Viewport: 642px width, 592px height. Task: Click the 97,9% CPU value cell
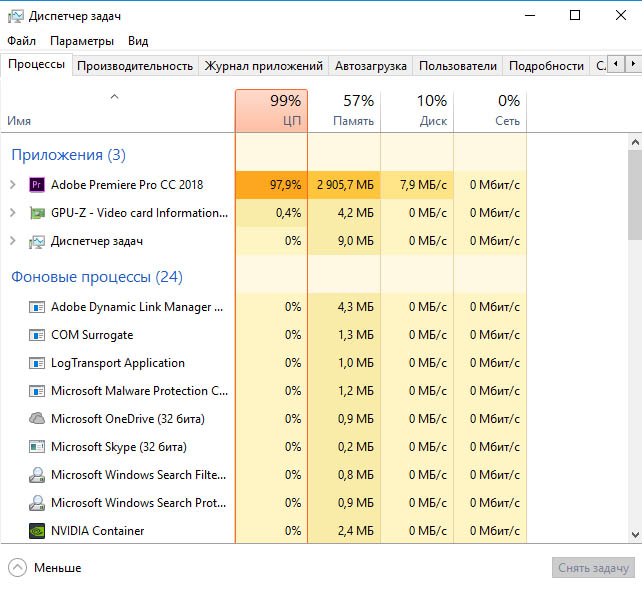tap(271, 185)
